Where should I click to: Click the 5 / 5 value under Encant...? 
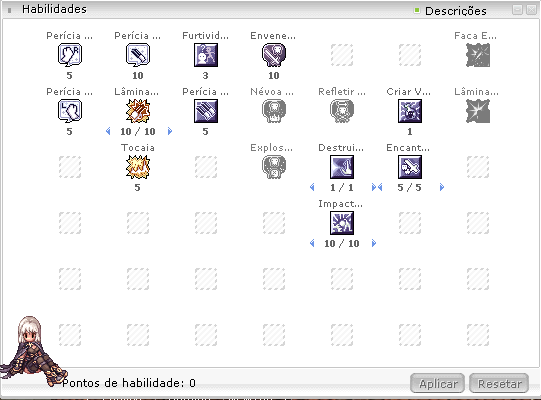click(x=410, y=188)
